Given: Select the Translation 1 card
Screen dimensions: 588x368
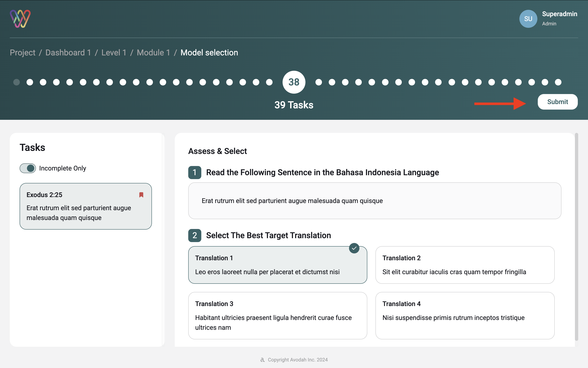Looking at the screenshot, I should tap(277, 265).
